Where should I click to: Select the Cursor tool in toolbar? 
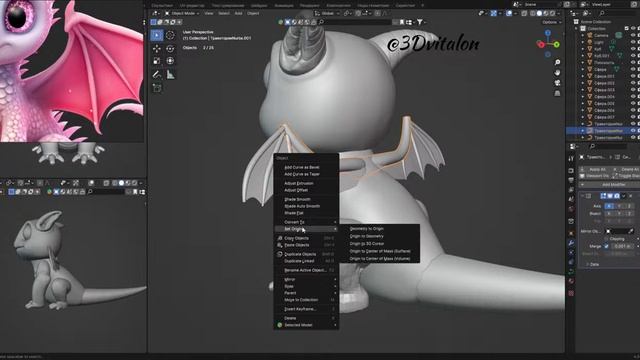click(170, 35)
